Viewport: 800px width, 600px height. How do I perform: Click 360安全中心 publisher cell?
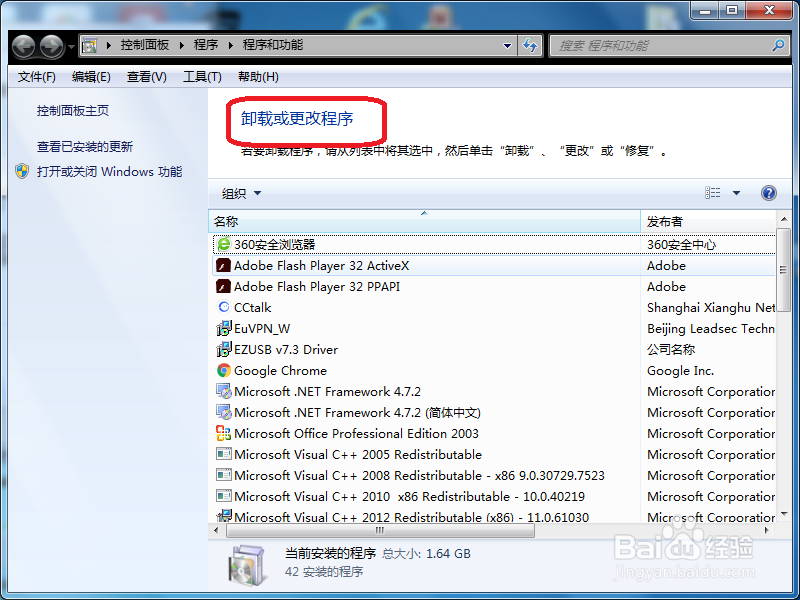click(681, 245)
